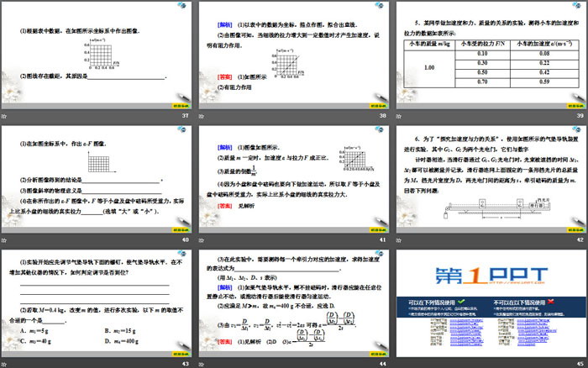Image resolution: width=588 pixels, height=368 pixels.
Task: Click slide number label 37
Action: 186,116
